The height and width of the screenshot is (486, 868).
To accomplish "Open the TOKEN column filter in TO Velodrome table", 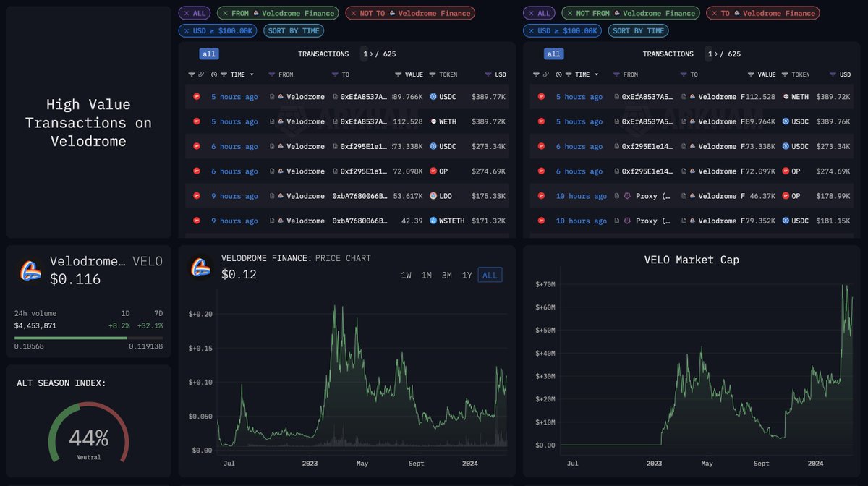I will [x=785, y=74].
